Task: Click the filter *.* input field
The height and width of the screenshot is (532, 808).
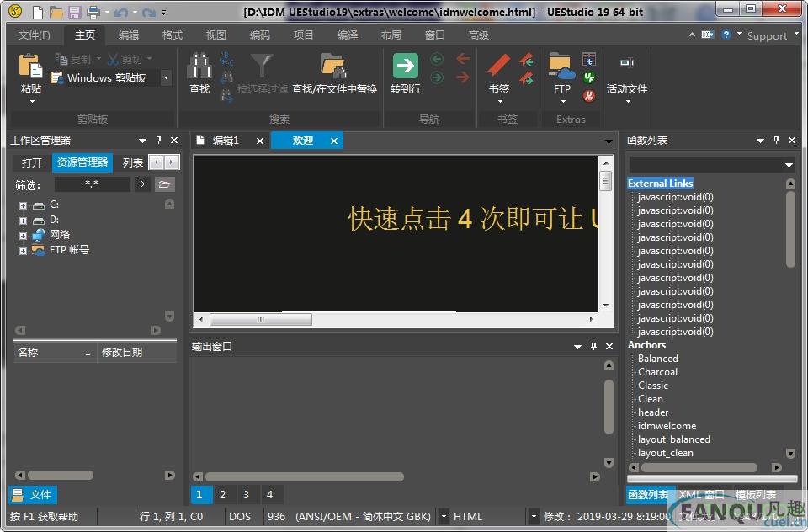Action: [x=93, y=184]
